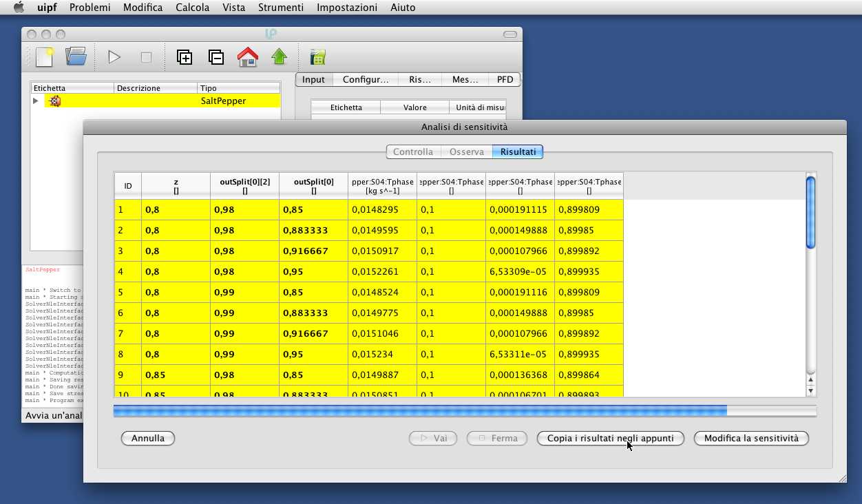Click the open folder icon
Image resolution: width=862 pixels, height=504 pixels.
[76, 57]
